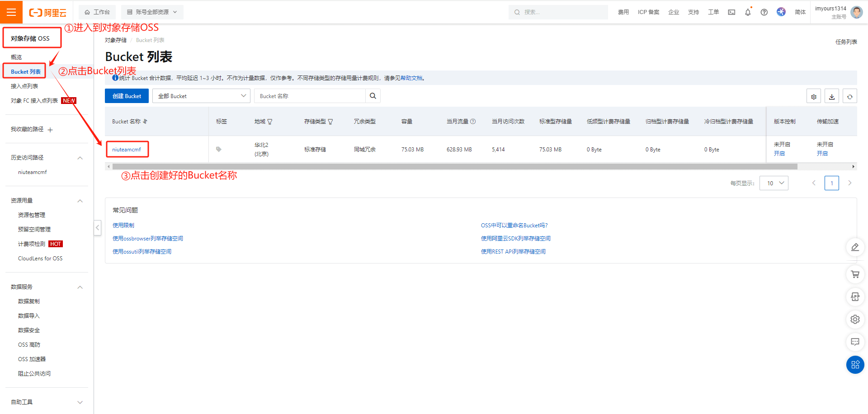This screenshot has height=414, width=868.
Task: Open the niuteamcmf bucket link
Action: pos(127,150)
